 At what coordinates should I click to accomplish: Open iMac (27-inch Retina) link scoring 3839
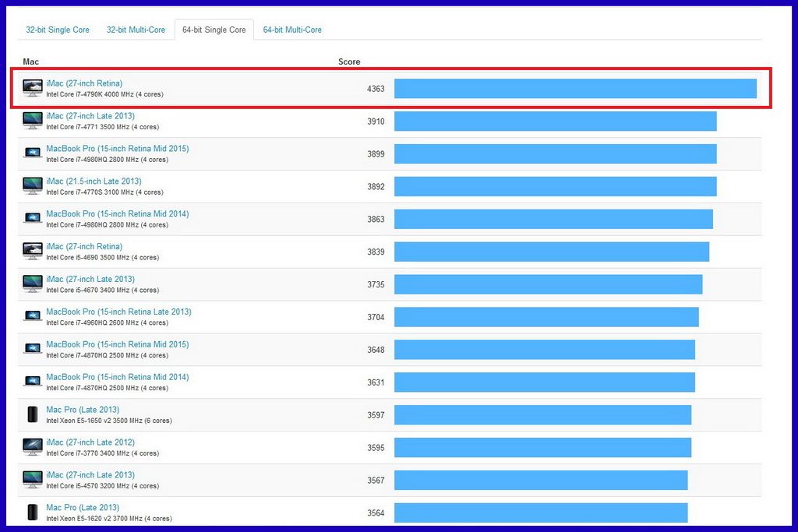click(x=84, y=246)
